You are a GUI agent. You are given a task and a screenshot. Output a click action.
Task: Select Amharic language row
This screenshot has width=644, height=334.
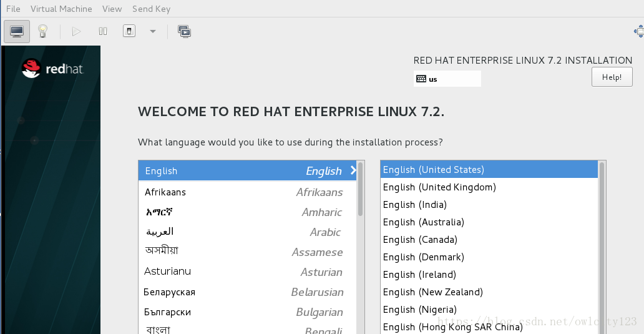247,212
